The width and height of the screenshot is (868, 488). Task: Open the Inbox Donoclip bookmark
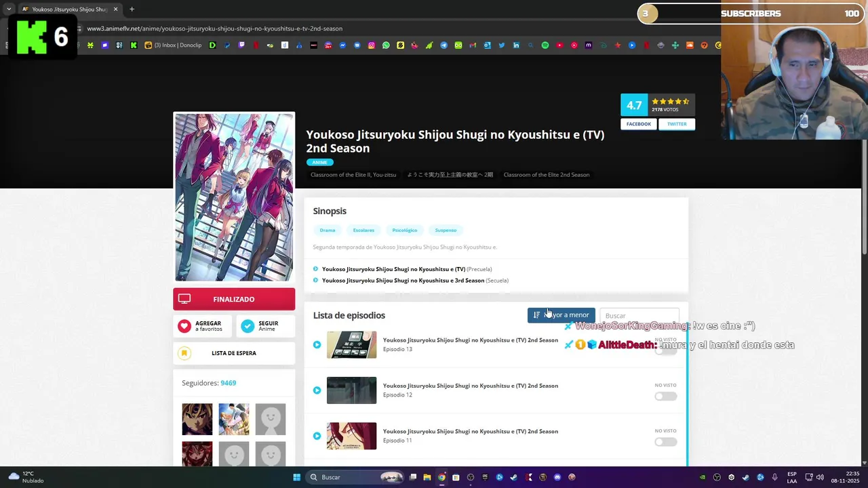click(173, 45)
